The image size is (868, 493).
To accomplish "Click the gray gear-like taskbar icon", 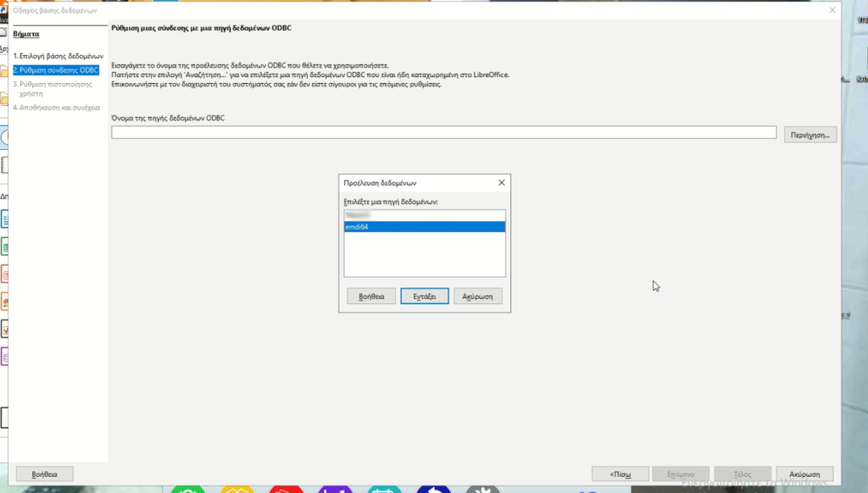I will coord(482,489).
